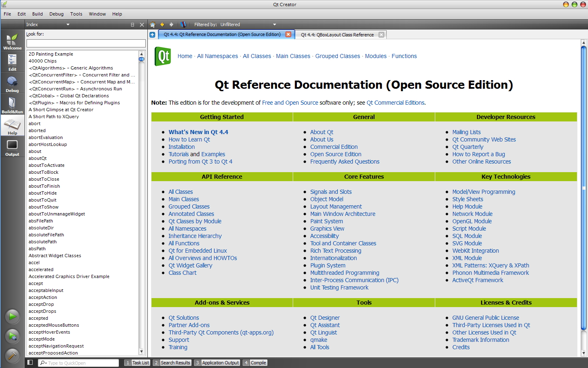Select 'absoluteFilePath' index entry
This screenshot has height=368, width=588.
(46, 235)
